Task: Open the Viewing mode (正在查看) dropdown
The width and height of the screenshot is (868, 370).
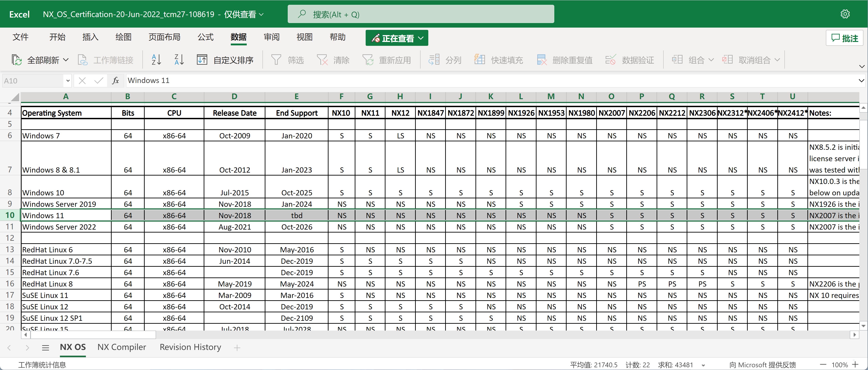Action: [x=397, y=38]
